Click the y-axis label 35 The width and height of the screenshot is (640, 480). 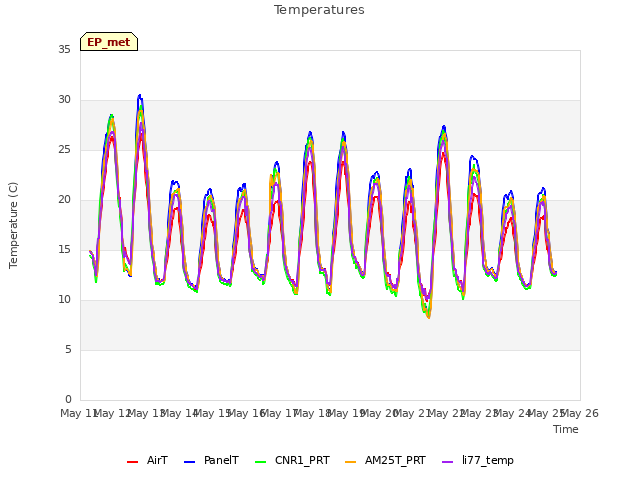pos(64,49)
